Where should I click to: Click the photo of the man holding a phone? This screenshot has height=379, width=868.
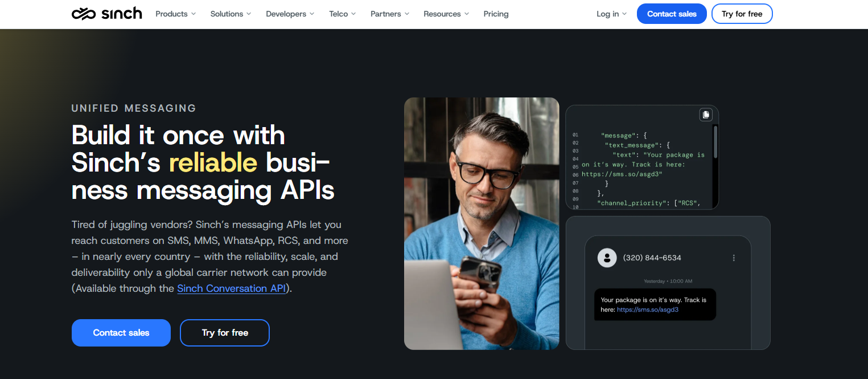482,223
